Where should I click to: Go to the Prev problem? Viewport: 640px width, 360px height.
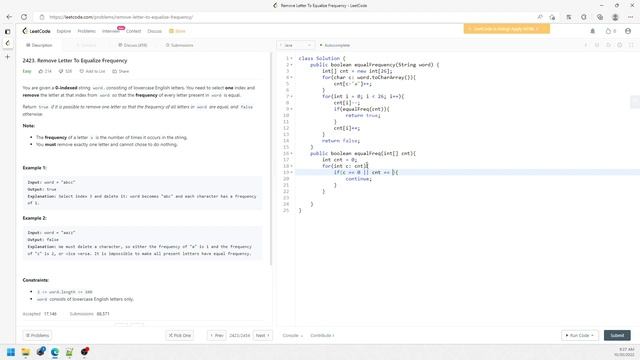pyautogui.click(x=216, y=336)
